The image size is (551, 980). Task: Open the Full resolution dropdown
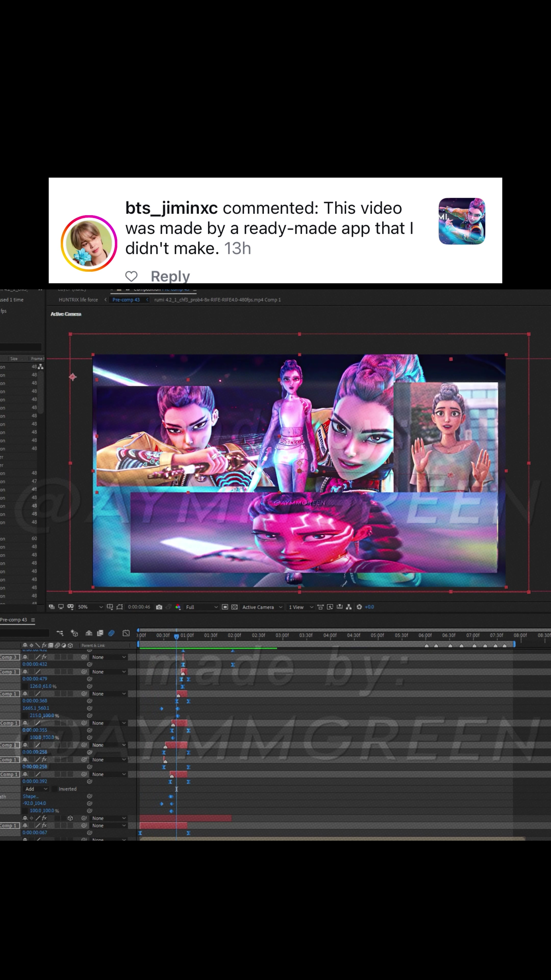202,607
